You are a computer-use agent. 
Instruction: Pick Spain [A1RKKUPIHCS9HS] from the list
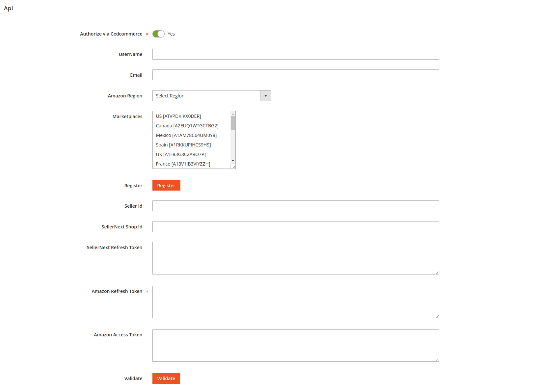tap(192, 145)
